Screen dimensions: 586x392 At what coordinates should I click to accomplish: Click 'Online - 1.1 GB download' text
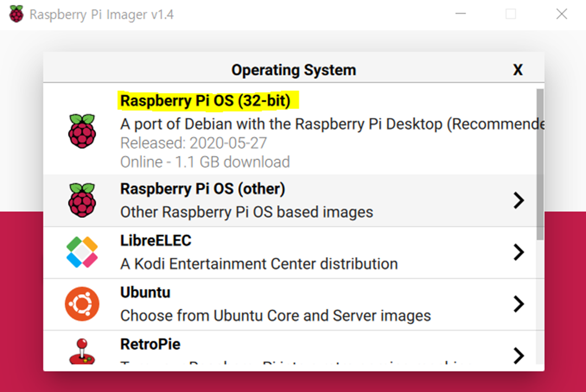tap(205, 162)
